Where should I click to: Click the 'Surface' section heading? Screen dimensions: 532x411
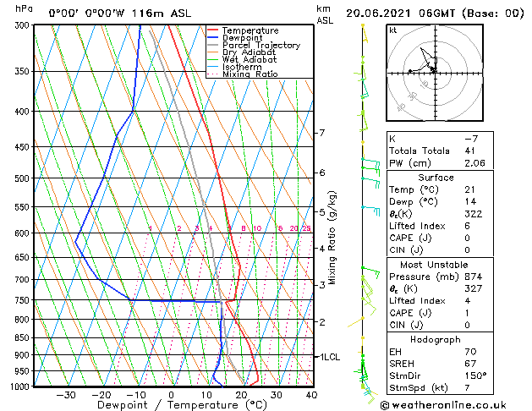436,178
